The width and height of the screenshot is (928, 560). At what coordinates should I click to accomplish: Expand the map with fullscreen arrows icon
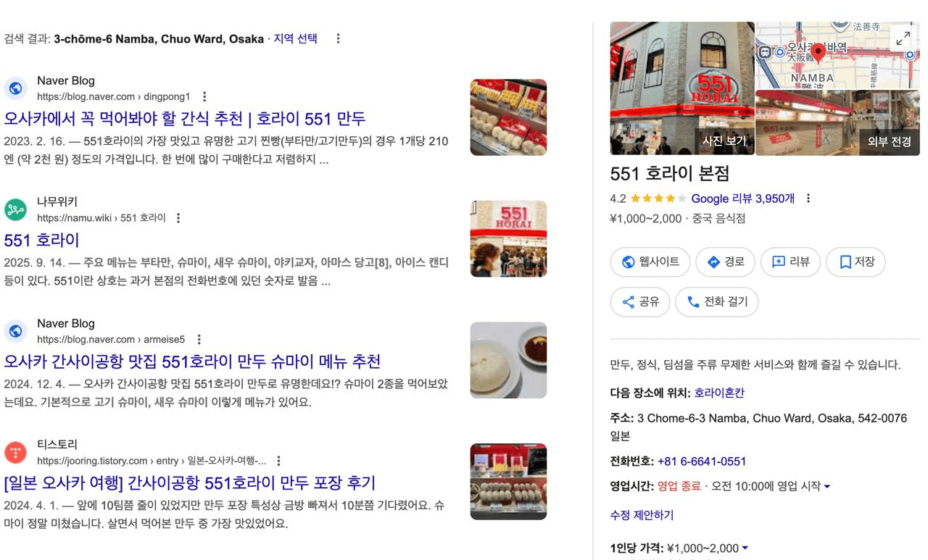pos(903,39)
